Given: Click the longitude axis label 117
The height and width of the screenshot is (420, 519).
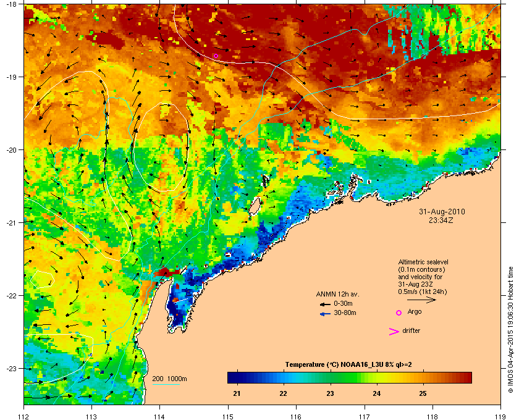Looking at the screenshot, I should tap(365, 416).
